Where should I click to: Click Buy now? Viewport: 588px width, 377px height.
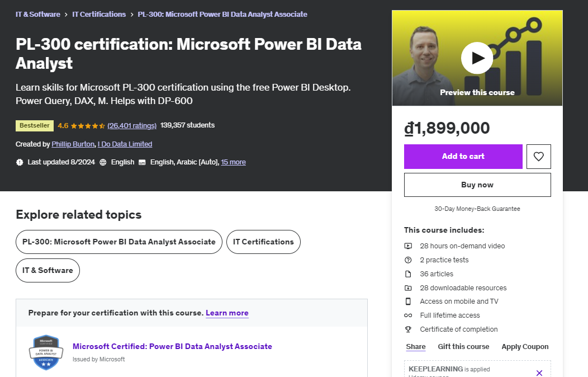point(477,185)
